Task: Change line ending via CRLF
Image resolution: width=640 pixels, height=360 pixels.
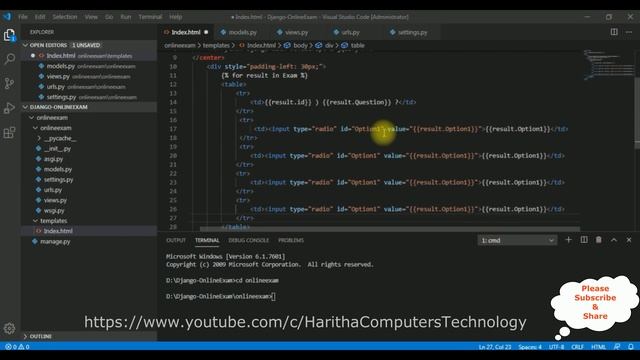Action: [x=578, y=347]
